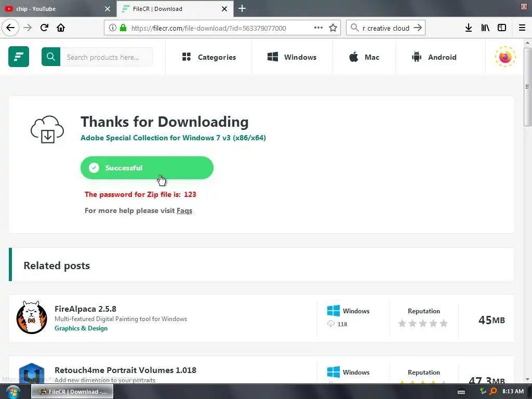
Task: Click the orange magnifier tray icon
Action: [494, 392]
